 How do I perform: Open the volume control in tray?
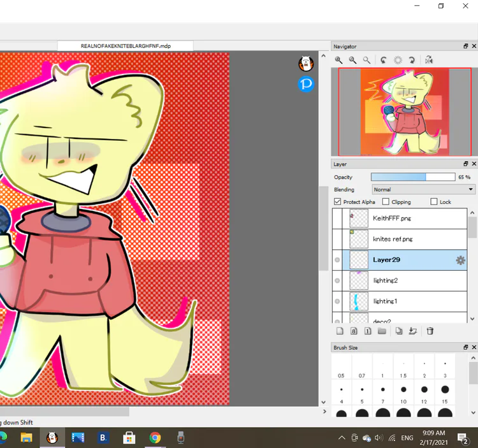click(379, 438)
